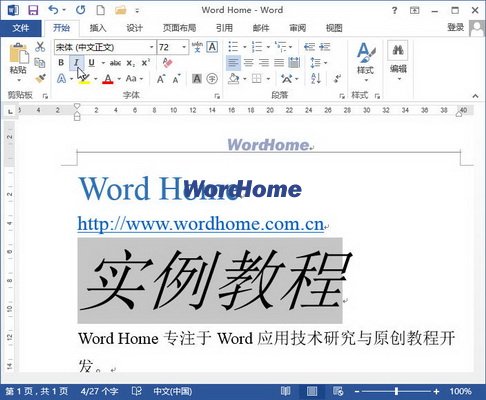The height and width of the screenshot is (400, 486).
Task: Align text right
Action: (264, 63)
